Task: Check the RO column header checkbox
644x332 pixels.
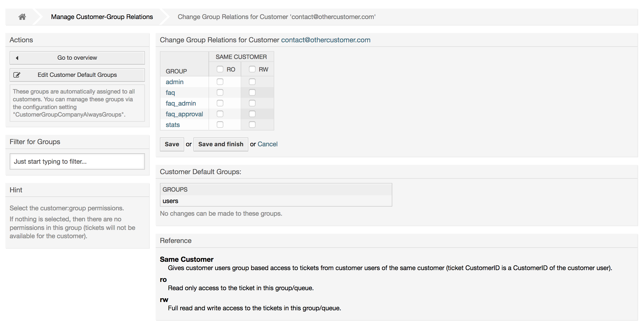Action: pyautogui.click(x=220, y=69)
